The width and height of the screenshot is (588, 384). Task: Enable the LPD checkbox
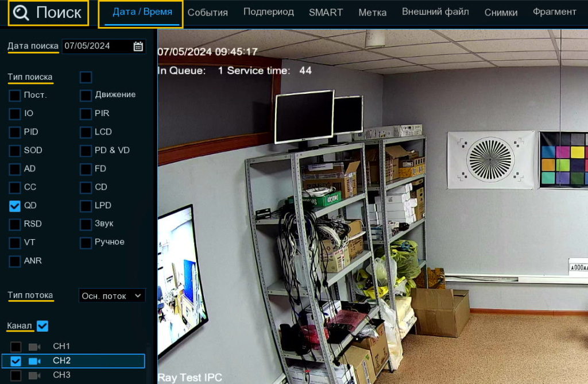[x=86, y=206]
